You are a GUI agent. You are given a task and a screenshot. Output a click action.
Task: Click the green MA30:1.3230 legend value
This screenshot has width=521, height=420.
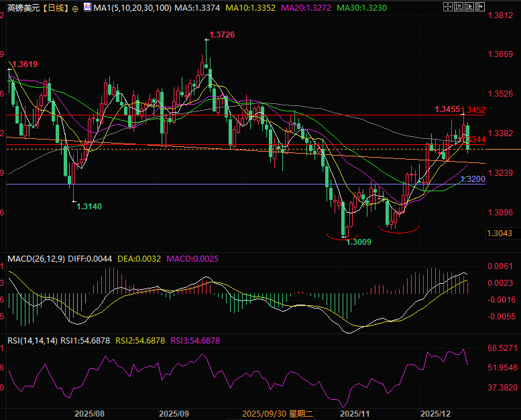coord(363,8)
